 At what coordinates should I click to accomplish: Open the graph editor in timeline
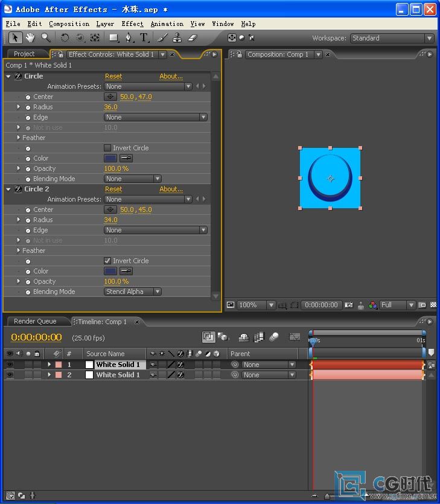pyautogui.click(x=295, y=337)
